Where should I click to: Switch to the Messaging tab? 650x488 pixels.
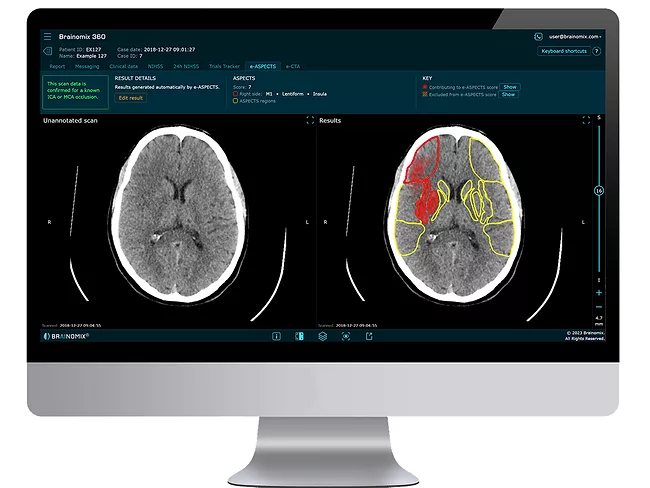tap(87, 66)
